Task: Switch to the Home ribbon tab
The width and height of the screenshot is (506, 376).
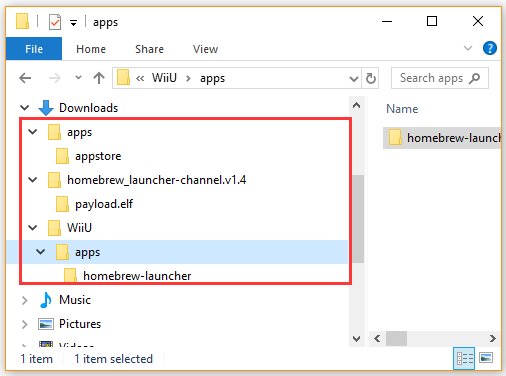Action: pyautogui.click(x=91, y=49)
